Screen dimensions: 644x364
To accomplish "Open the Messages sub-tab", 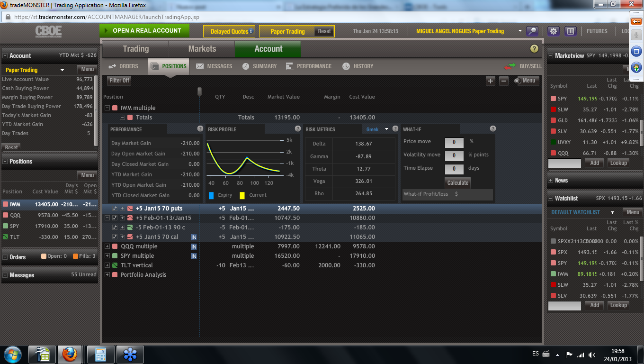I will coord(214,66).
